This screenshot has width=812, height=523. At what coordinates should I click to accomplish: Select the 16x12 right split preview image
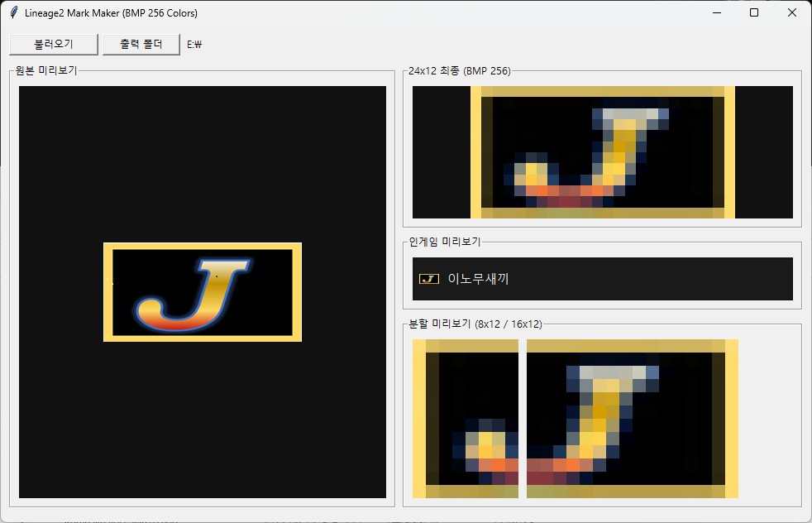(x=632, y=418)
